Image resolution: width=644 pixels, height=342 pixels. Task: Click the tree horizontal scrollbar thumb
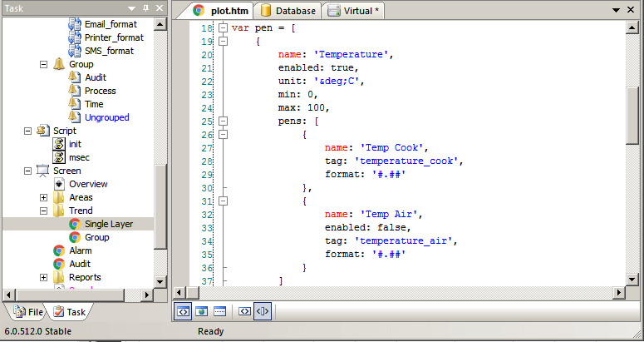70,295
